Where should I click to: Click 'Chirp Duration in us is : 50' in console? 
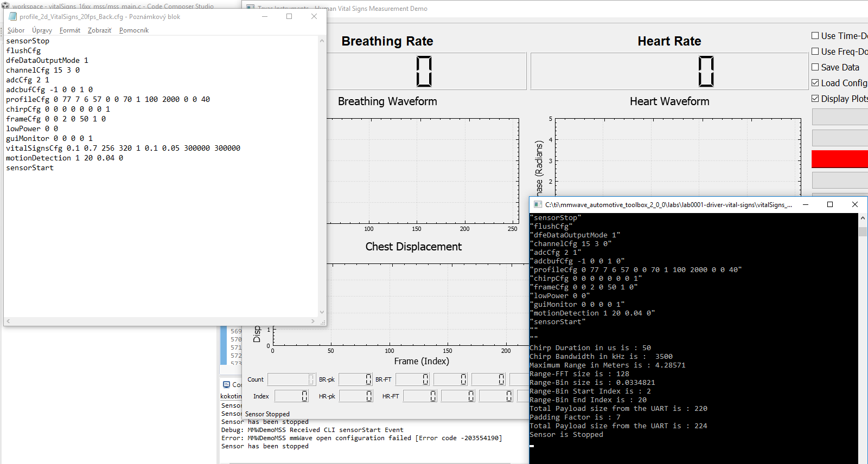click(x=590, y=348)
